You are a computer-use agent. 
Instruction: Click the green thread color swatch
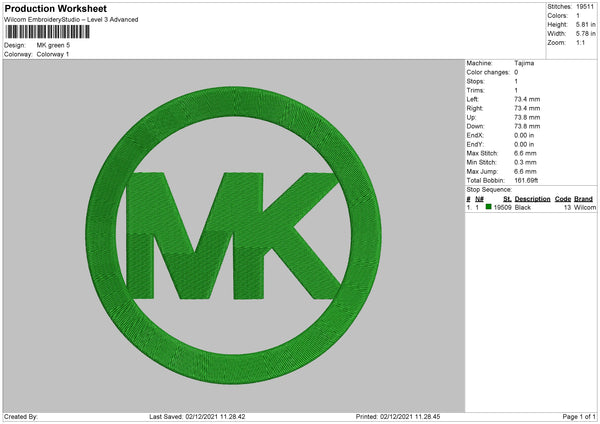coord(488,207)
